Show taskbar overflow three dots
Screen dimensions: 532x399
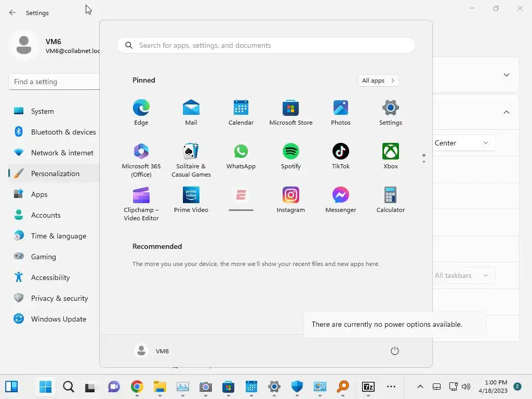[391, 387]
